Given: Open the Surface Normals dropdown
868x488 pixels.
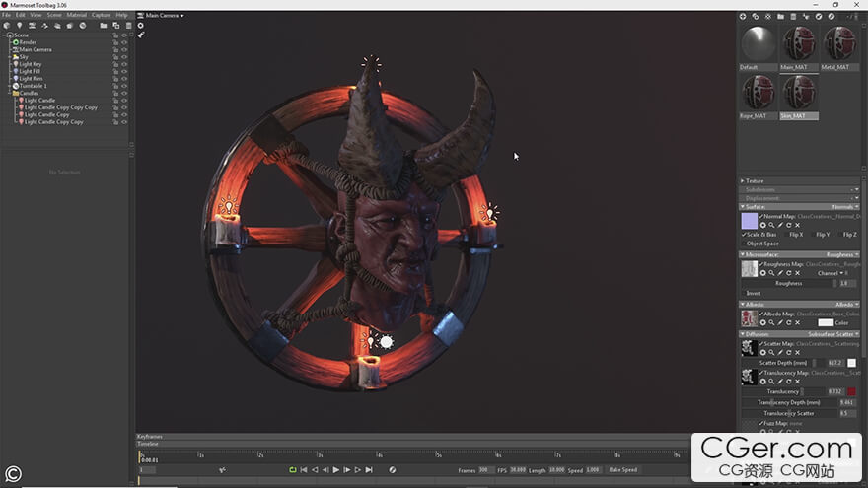Looking at the screenshot, I should [x=845, y=207].
